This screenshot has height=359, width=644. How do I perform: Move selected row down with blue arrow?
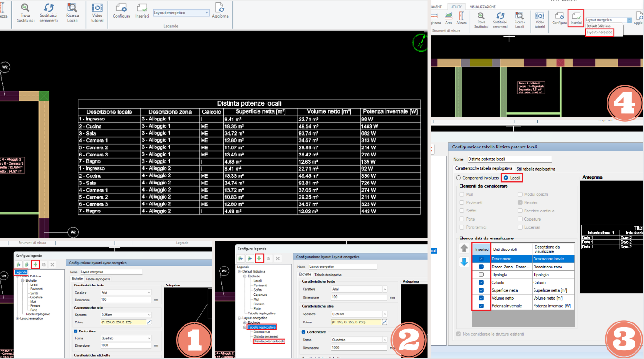pyautogui.click(x=464, y=262)
